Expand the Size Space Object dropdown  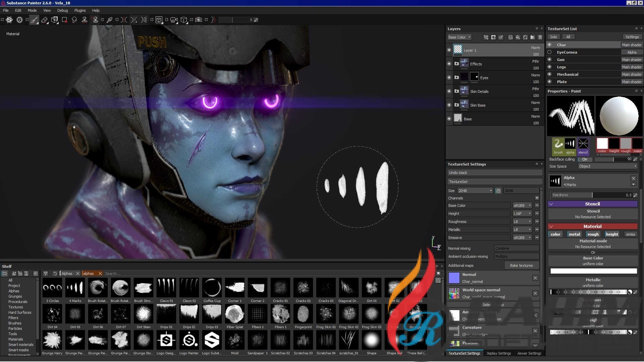607,166
